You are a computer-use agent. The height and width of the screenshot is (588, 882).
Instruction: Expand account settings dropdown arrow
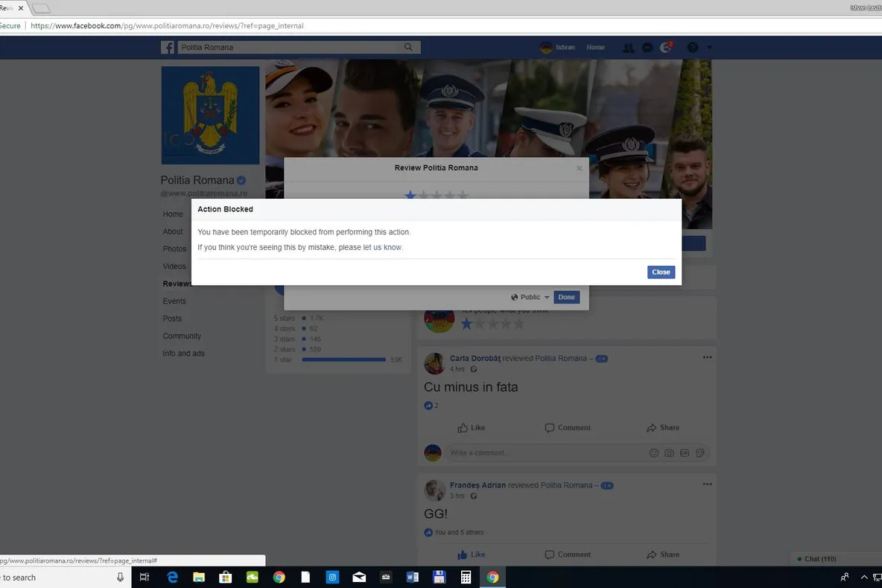[709, 48]
